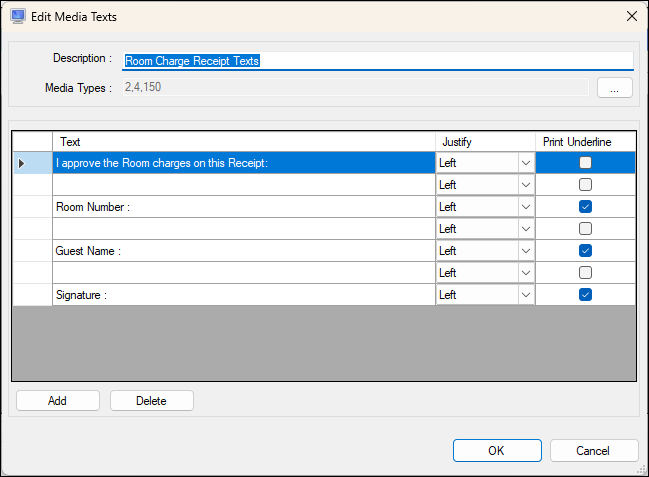The height and width of the screenshot is (477, 649).
Task: Confirm with the OK button
Action: 497,450
